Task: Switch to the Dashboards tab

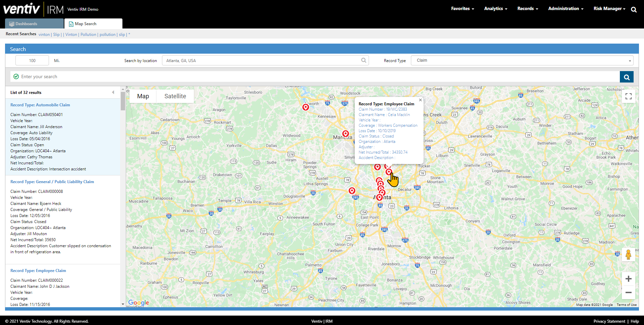Action: click(x=34, y=23)
